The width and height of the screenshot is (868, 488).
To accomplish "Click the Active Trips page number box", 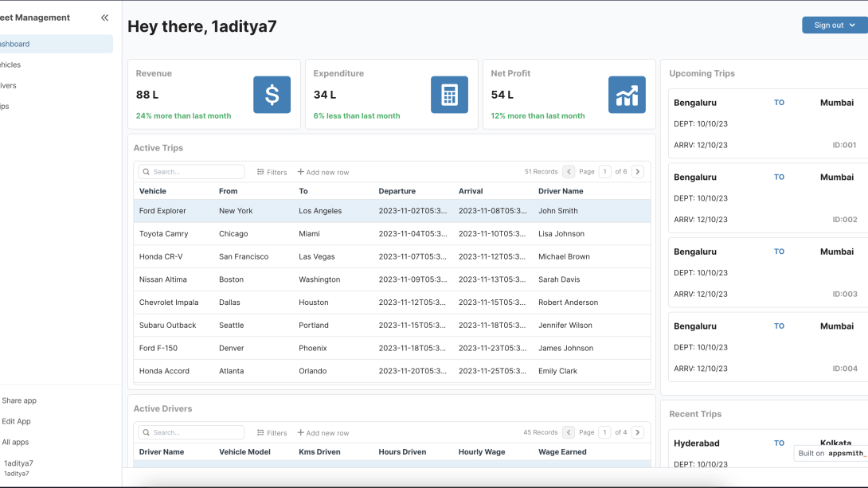I will [604, 171].
